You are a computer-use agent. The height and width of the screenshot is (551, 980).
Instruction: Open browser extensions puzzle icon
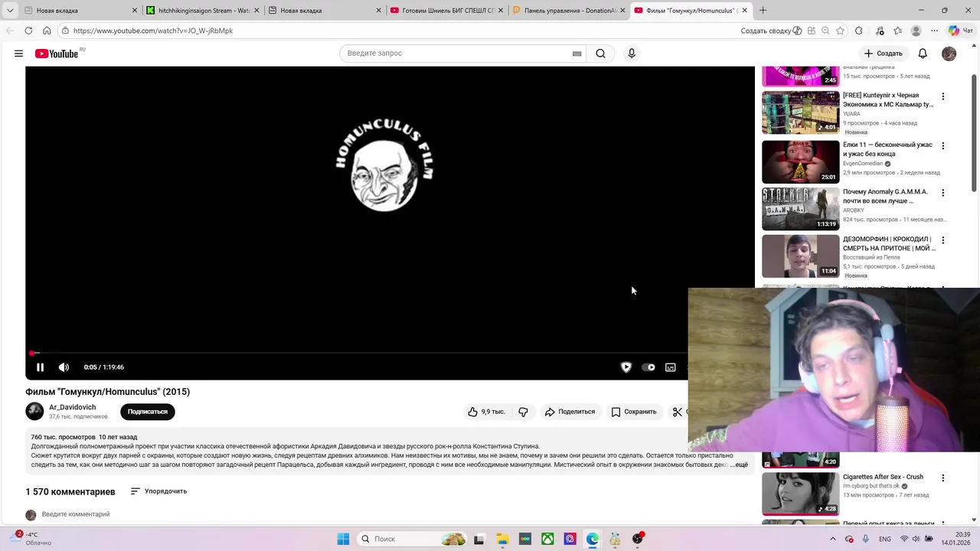(x=858, y=31)
